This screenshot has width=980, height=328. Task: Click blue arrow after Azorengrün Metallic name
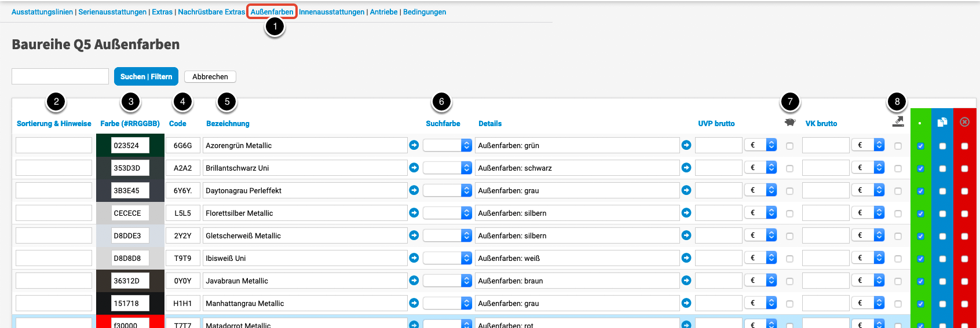click(x=414, y=145)
